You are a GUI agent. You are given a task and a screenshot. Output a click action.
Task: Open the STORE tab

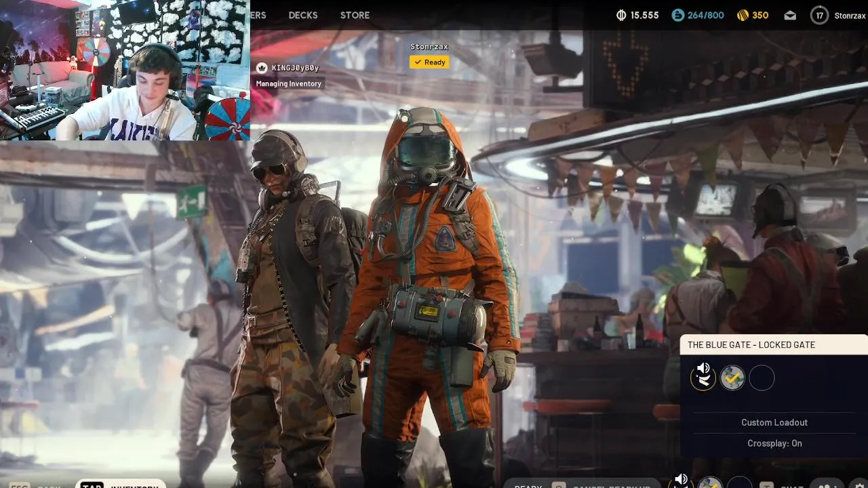[355, 15]
